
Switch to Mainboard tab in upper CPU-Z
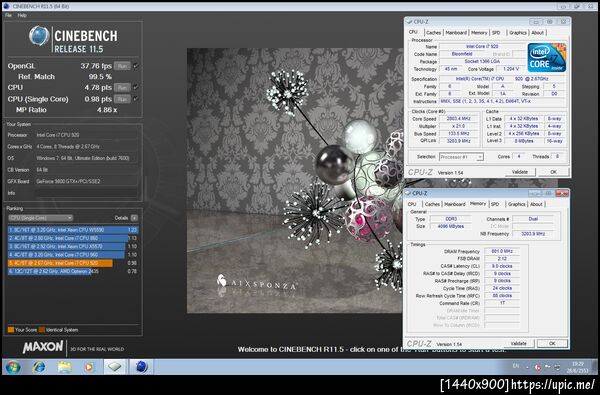click(x=456, y=33)
